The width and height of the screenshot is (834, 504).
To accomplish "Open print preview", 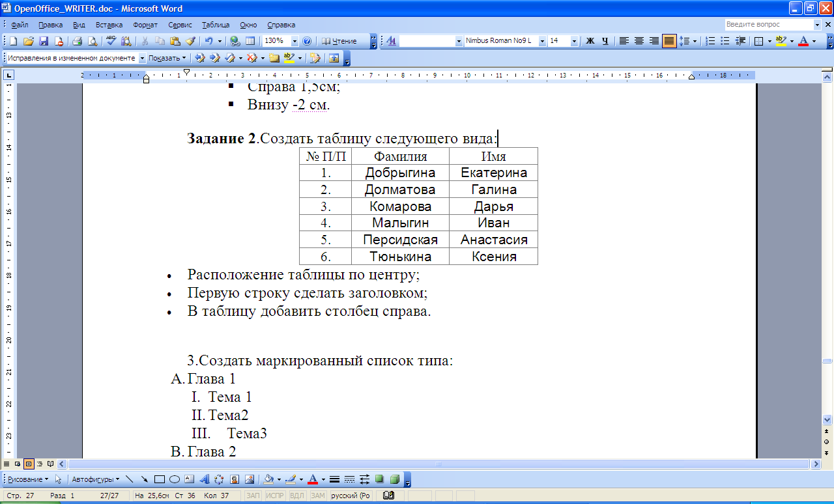I will (93, 41).
